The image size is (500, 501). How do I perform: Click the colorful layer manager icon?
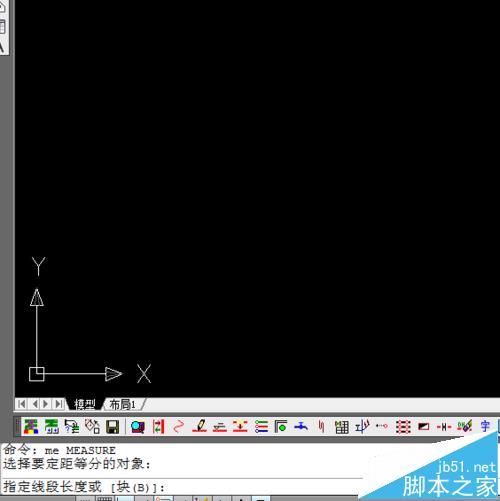click(31, 426)
